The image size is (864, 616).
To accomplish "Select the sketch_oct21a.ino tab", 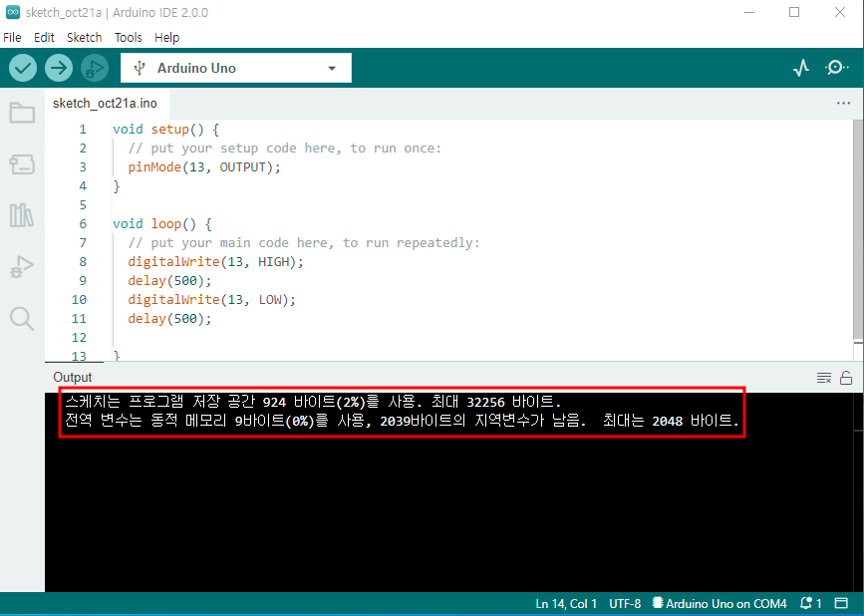I will coord(106,103).
